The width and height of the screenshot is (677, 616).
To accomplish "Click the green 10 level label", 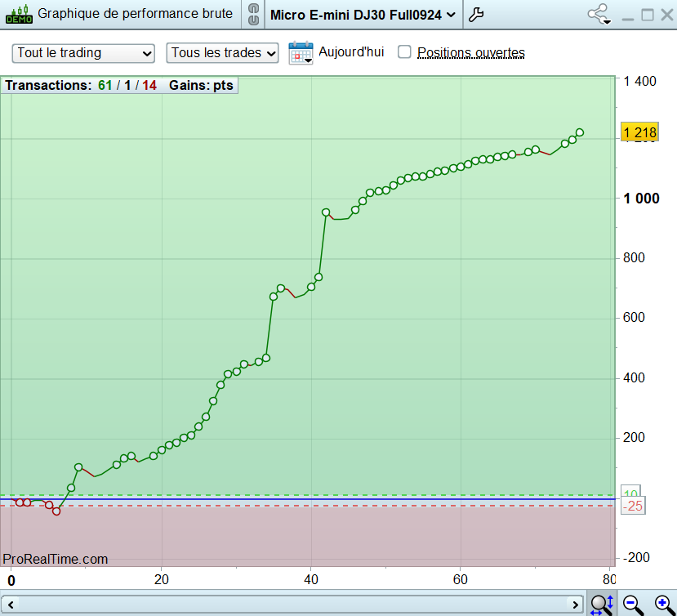I will (x=630, y=493).
